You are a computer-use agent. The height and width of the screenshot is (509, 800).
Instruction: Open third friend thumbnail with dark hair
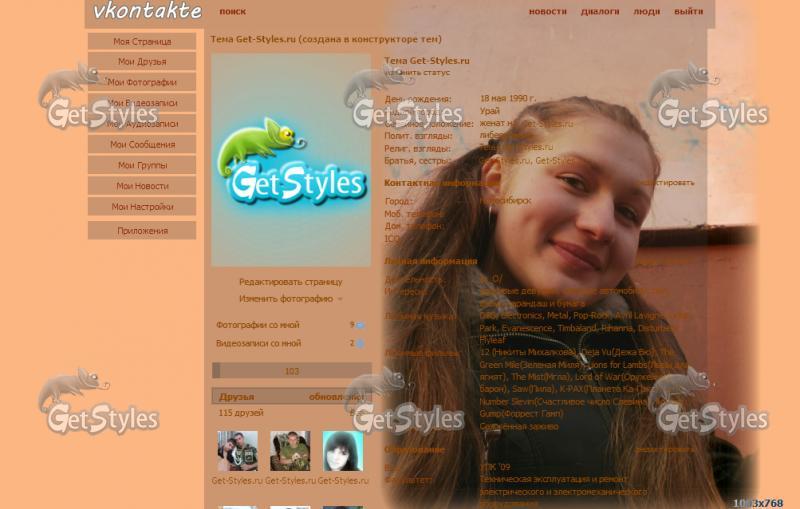(343, 451)
